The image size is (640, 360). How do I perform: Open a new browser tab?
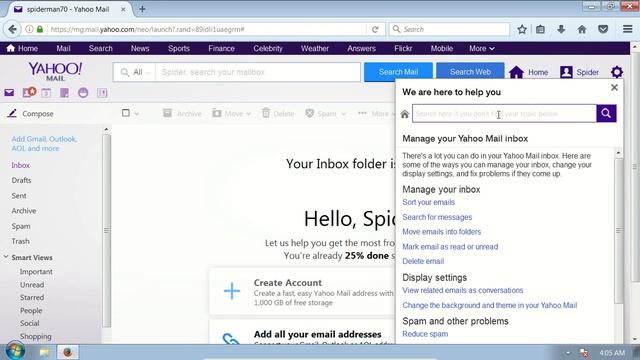pos(142,9)
